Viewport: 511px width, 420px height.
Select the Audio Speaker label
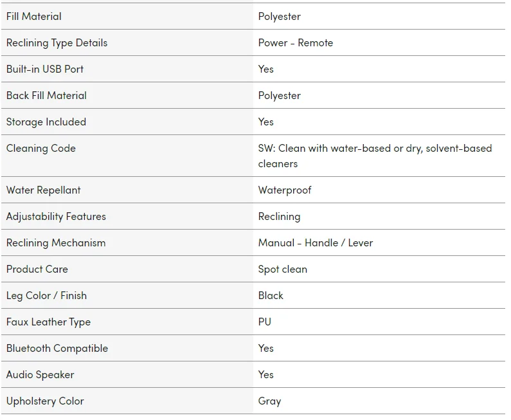point(40,374)
